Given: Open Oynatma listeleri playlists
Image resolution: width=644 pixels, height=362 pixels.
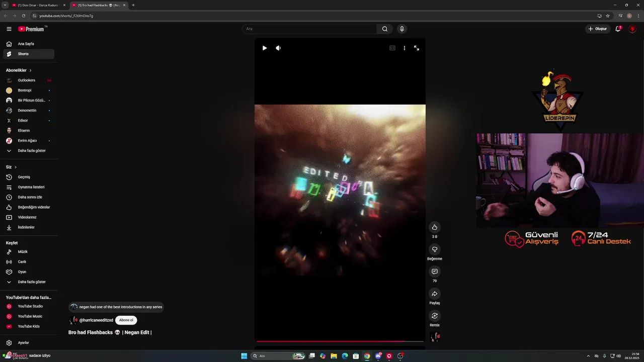Looking at the screenshot, I should click(x=29, y=187).
